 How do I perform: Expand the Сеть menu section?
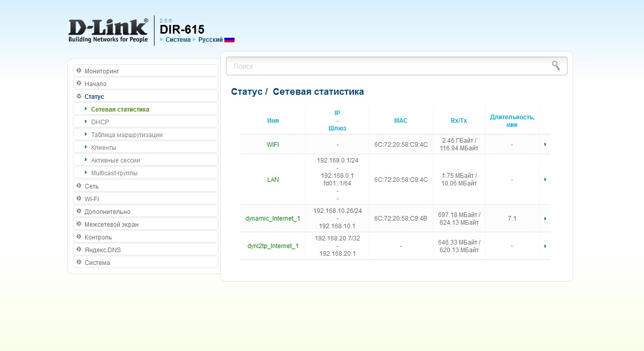click(145, 186)
